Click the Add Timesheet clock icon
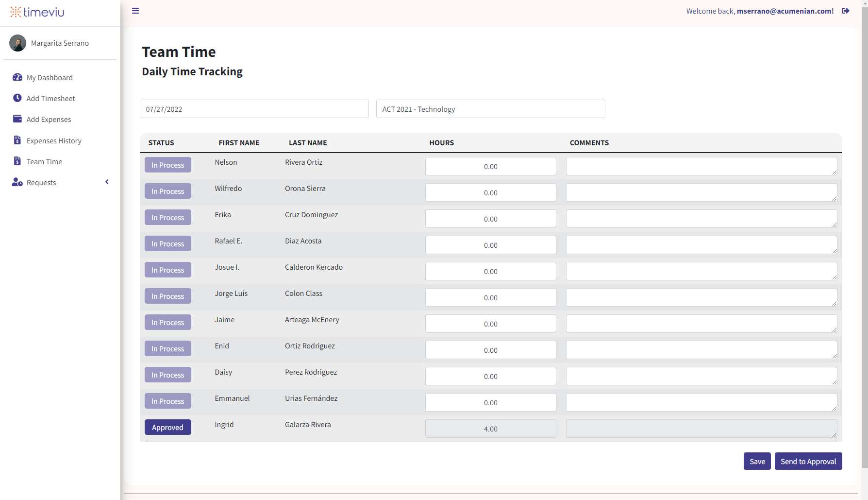This screenshot has height=500, width=868. [17, 98]
